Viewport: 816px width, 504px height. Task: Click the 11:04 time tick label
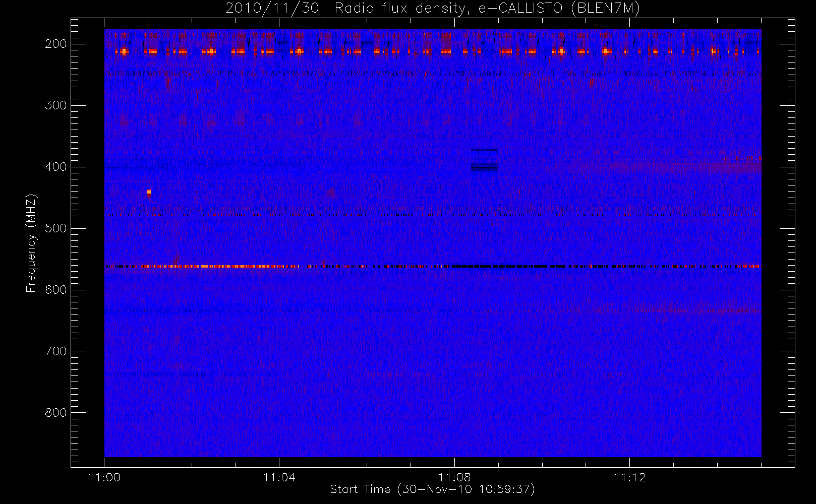(279, 477)
